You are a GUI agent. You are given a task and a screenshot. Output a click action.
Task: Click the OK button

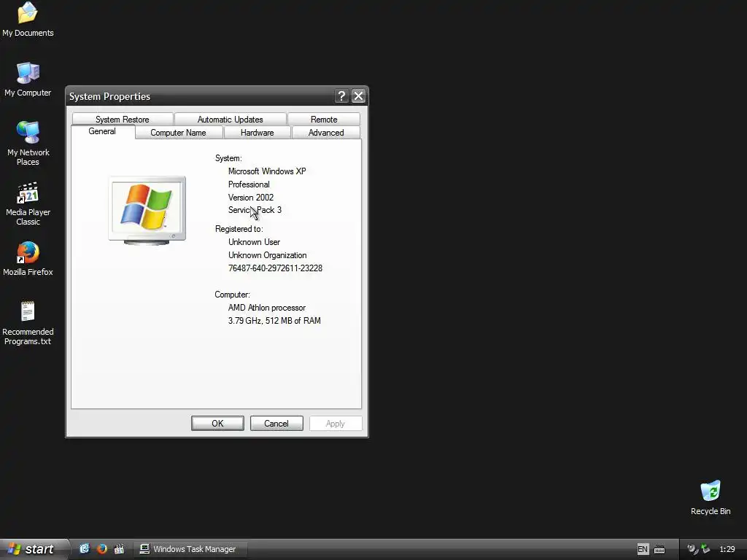click(x=217, y=424)
